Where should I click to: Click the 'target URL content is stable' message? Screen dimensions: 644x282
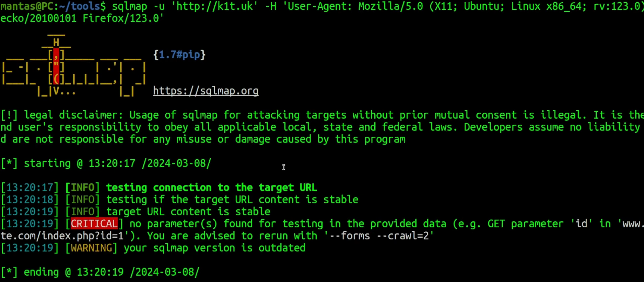click(188, 212)
